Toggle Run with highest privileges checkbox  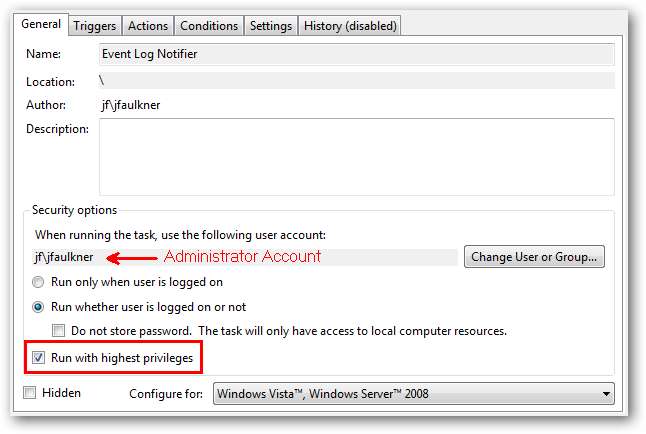40,356
